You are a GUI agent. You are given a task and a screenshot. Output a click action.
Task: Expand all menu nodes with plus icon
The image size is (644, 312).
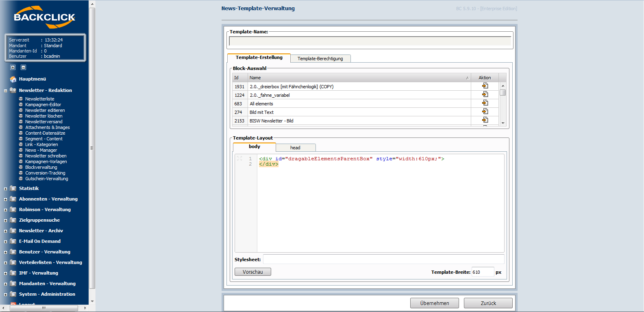(x=13, y=68)
